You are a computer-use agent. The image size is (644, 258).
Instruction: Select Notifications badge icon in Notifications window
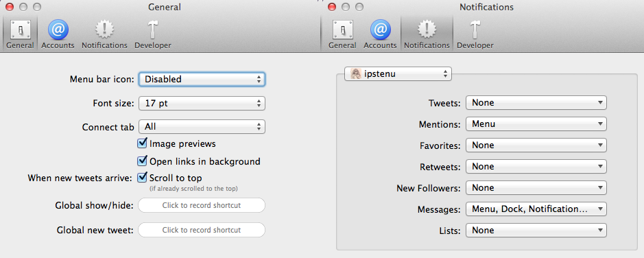(x=427, y=30)
